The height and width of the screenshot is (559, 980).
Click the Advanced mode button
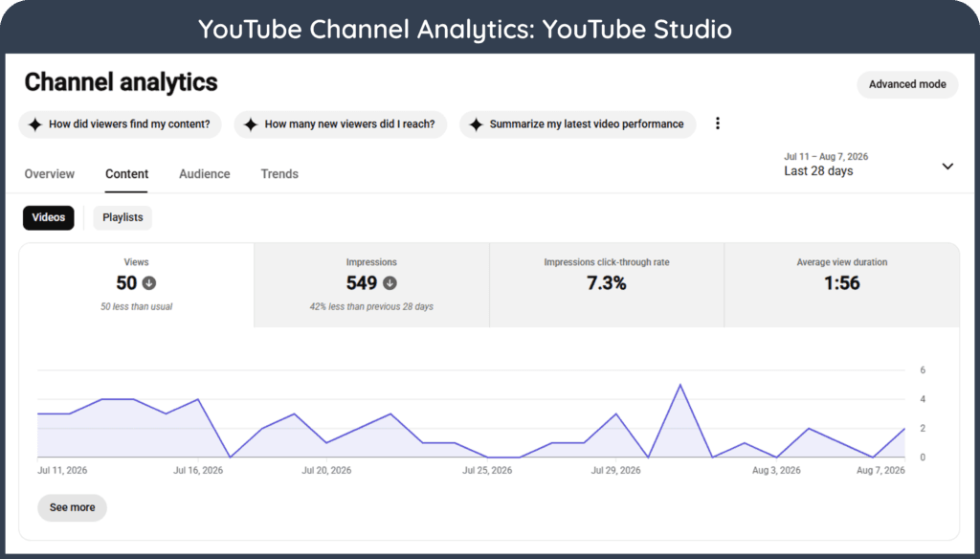tap(907, 84)
